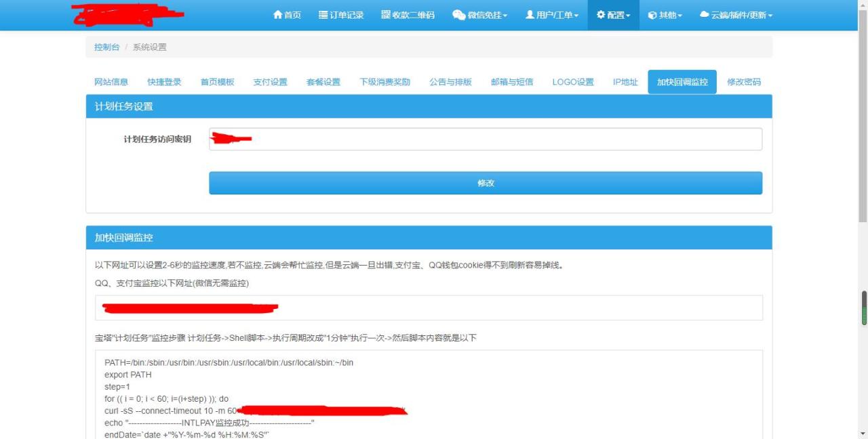
Task: Click the scrollbar down arrow
Action: tap(863, 434)
